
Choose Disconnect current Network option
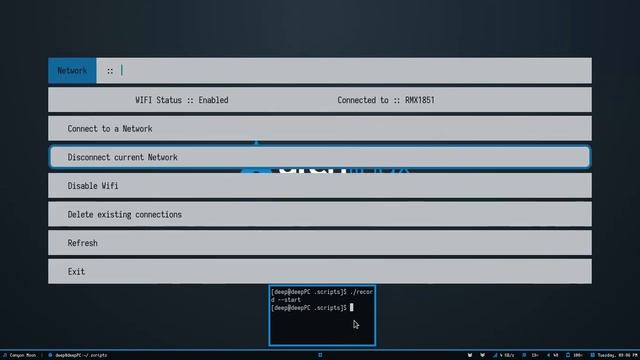tap(320, 157)
